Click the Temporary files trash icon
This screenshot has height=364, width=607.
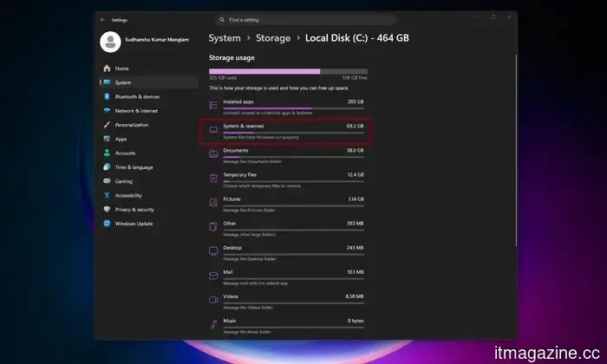click(213, 178)
